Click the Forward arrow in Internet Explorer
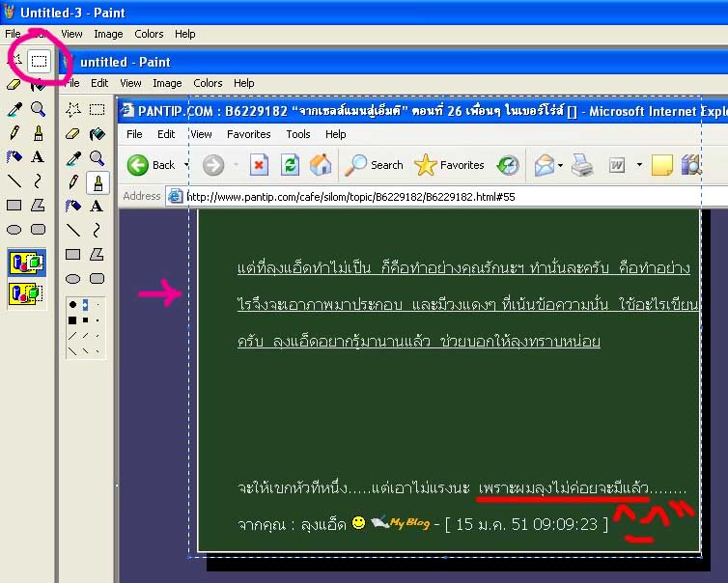 coord(213,165)
